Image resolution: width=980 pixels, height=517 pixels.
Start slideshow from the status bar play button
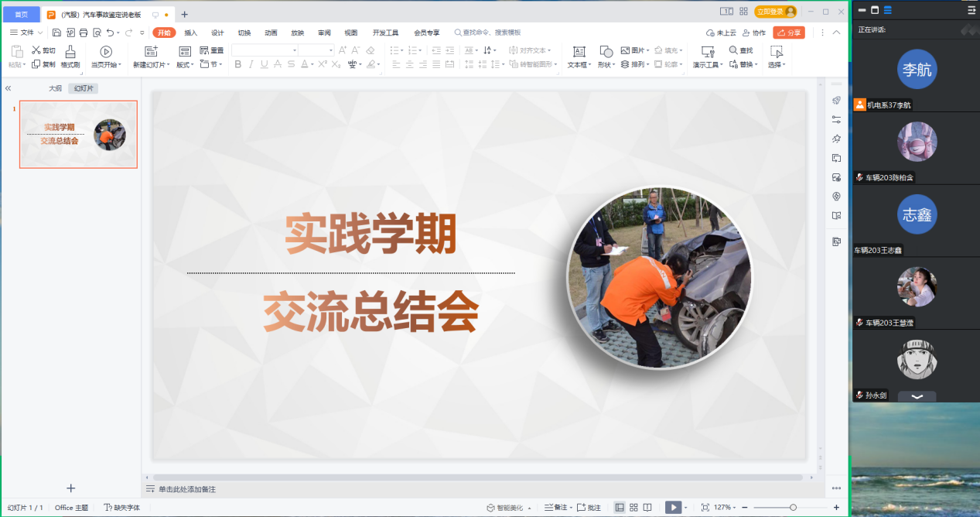(674, 508)
